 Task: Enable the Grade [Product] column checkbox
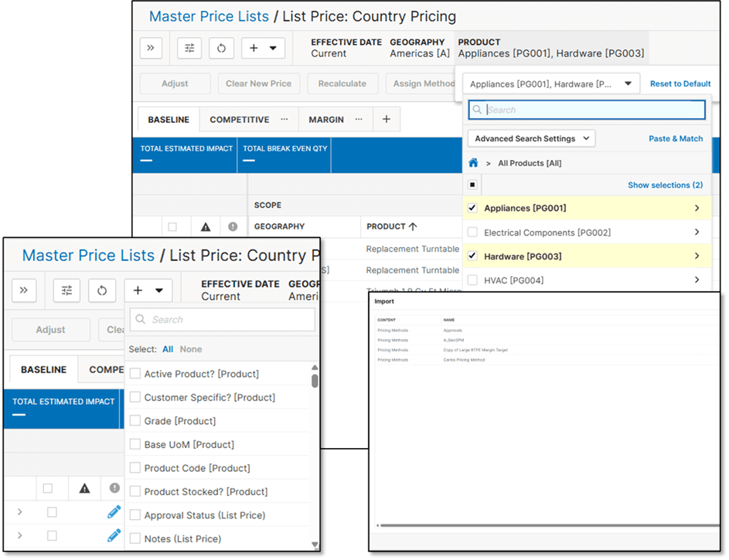coord(136,420)
